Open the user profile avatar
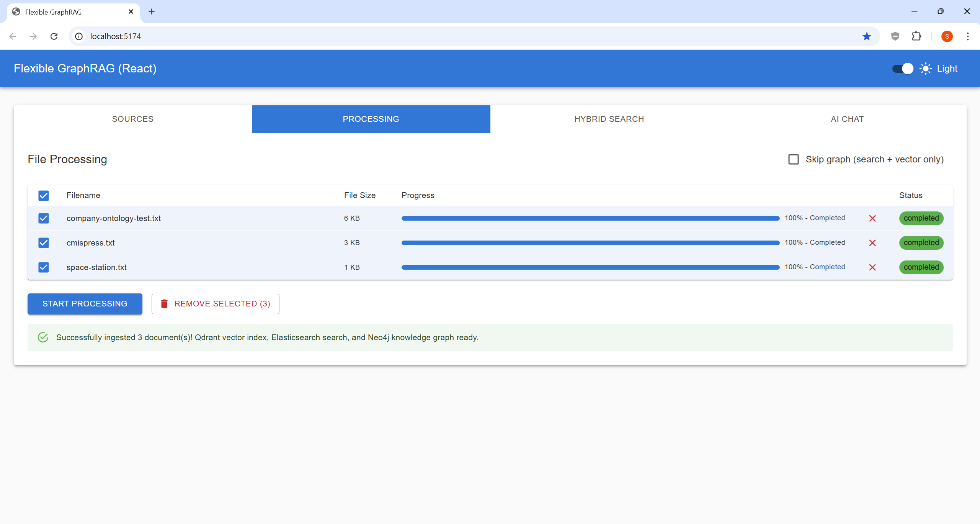Image resolution: width=980 pixels, height=524 pixels. 947,36
